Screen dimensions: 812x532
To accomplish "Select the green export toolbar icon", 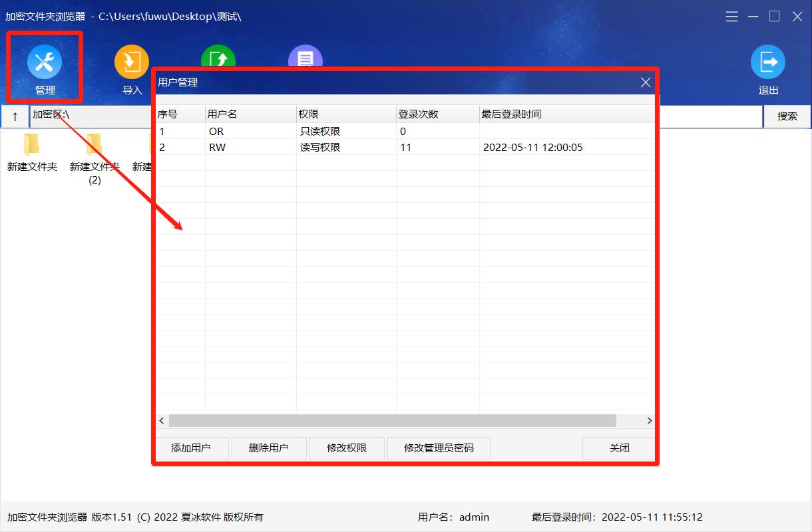I will click(x=218, y=60).
